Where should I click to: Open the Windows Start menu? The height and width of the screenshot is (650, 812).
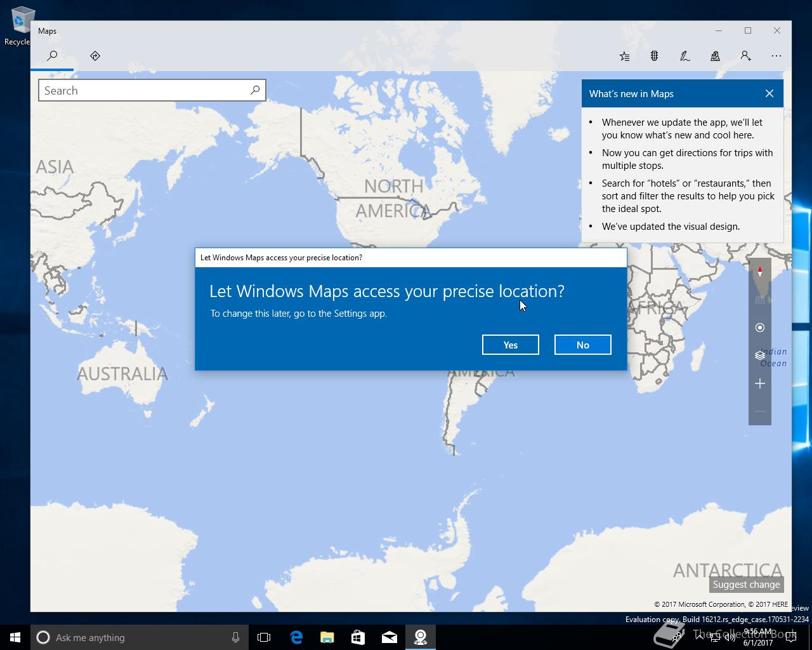(15, 637)
